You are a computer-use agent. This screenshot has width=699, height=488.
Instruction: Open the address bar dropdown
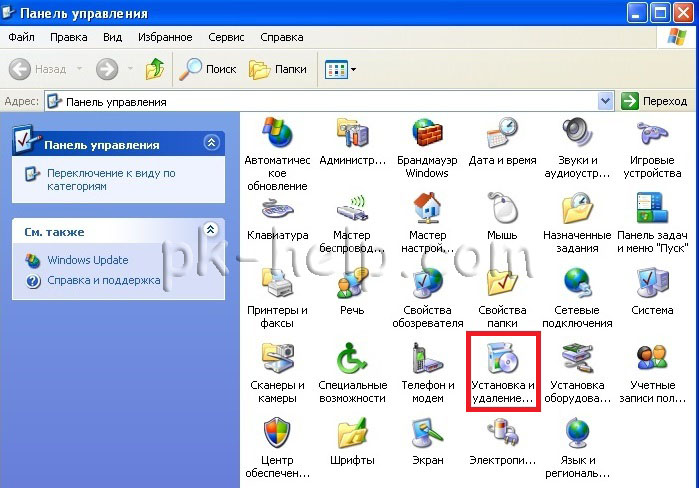pyautogui.click(x=605, y=101)
